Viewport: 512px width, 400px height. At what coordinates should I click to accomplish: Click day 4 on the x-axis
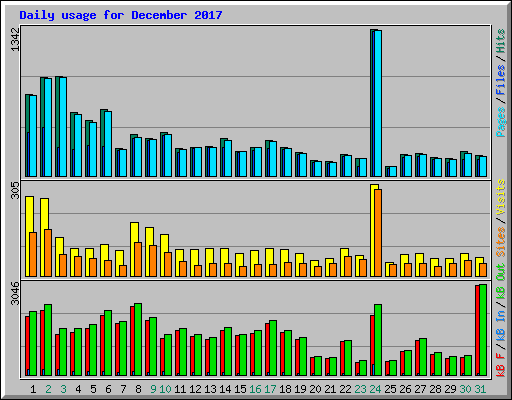78,389
